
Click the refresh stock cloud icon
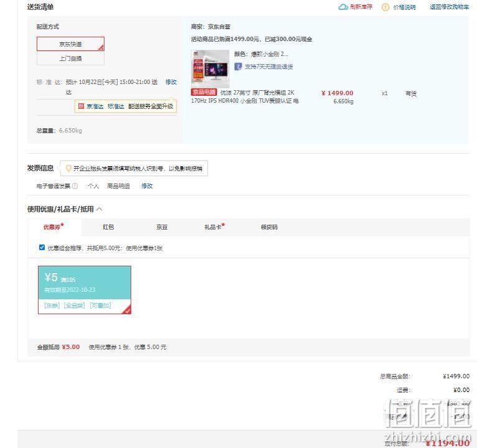tap(343, 7)
